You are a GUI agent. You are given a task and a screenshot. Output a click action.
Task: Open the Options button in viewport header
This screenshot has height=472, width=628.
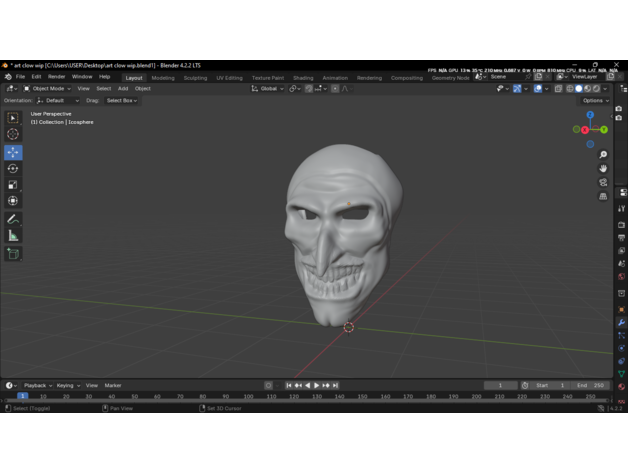[x=594, y=100]
